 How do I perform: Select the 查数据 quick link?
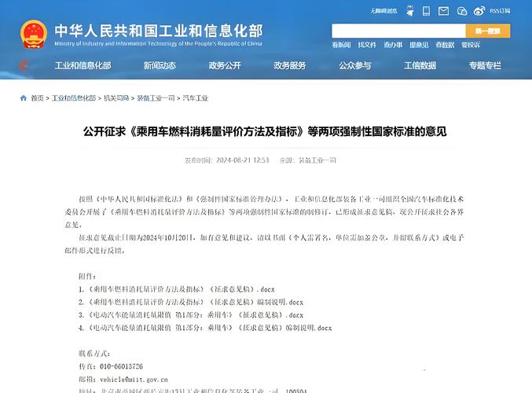point(445,45)
